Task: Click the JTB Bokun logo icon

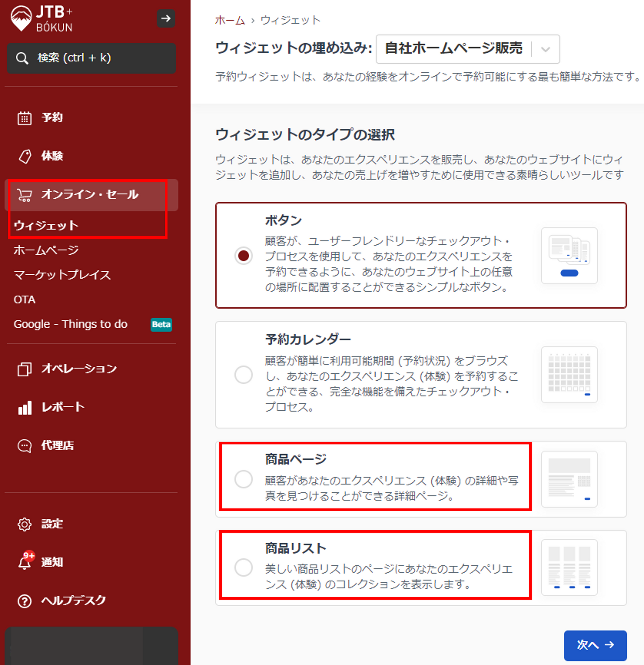Action: coord(21,18)
